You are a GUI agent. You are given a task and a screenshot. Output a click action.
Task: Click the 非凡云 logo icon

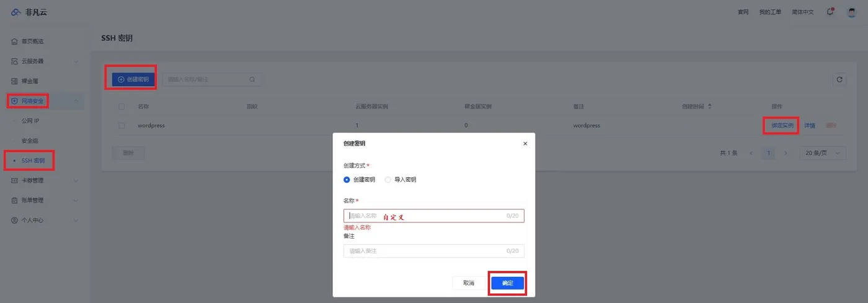[x=16, y=12]
